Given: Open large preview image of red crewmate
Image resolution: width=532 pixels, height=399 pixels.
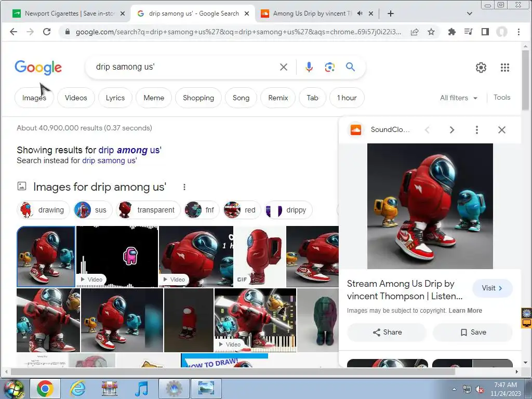Looking at the screenshot, I should click(x=430, y=206).
